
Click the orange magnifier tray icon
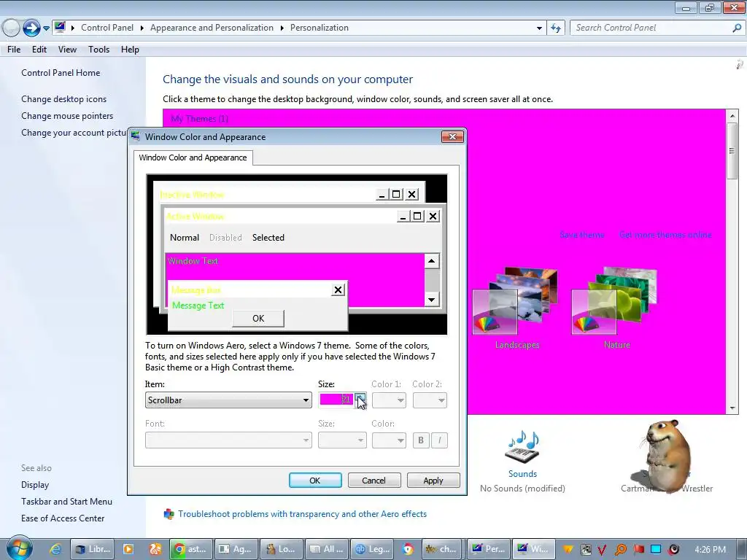[620, 550]
